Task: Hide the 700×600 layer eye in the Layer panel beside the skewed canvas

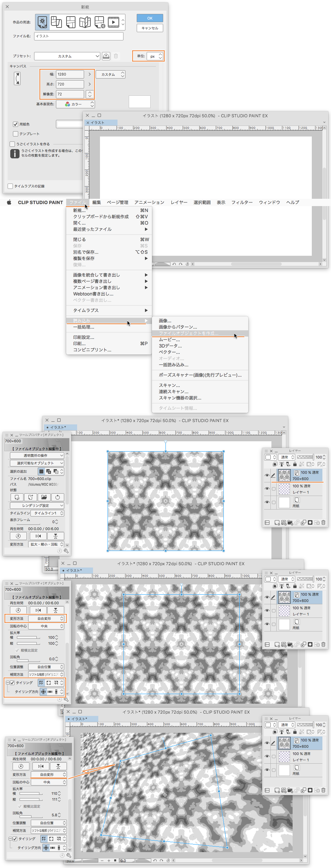Action: [x=267, y=743]
